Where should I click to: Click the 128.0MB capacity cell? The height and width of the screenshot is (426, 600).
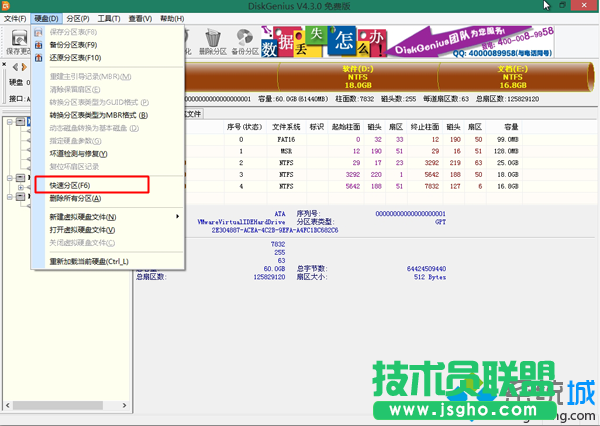click(506, 151)
